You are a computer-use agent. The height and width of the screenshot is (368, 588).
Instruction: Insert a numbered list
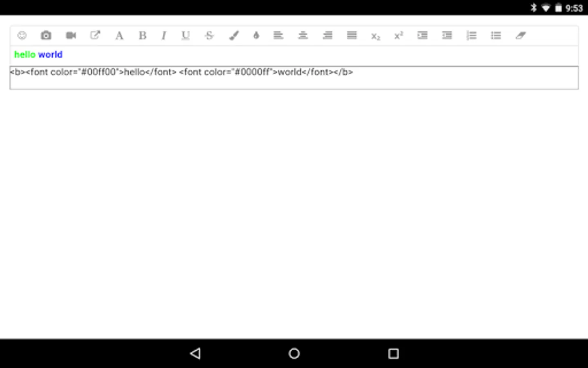tap(472, 36)
